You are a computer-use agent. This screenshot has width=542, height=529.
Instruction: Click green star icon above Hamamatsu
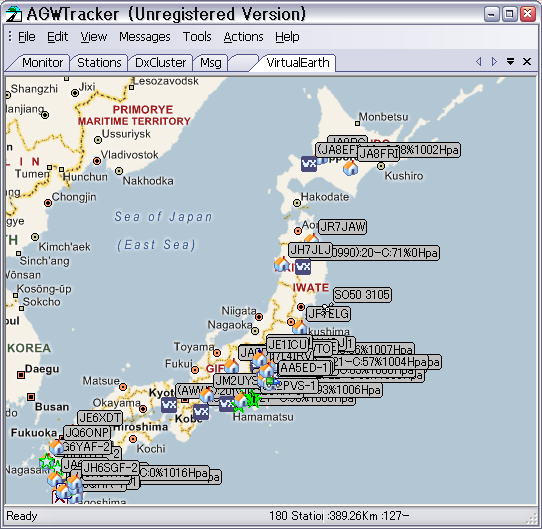pyautogui.click(x=254, y=399)
